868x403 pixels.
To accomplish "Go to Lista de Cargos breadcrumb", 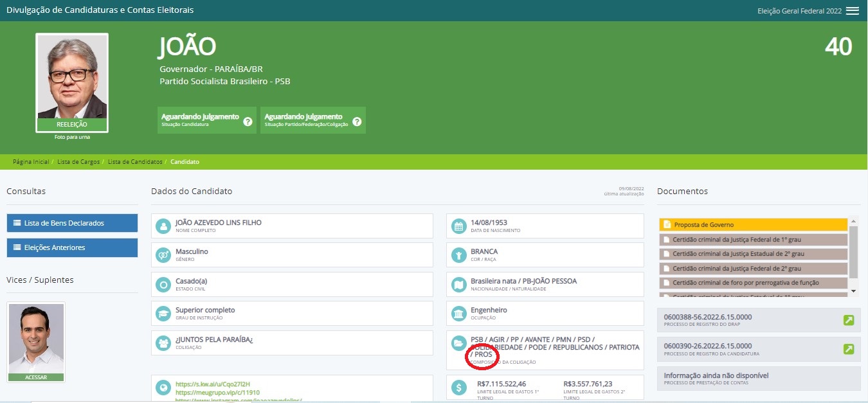I will pos(78,162).
